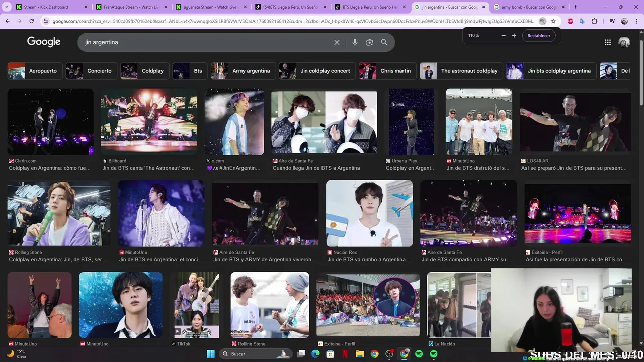Open the Exitoina - Perfil presentación de Jin image

click(578, 214)
